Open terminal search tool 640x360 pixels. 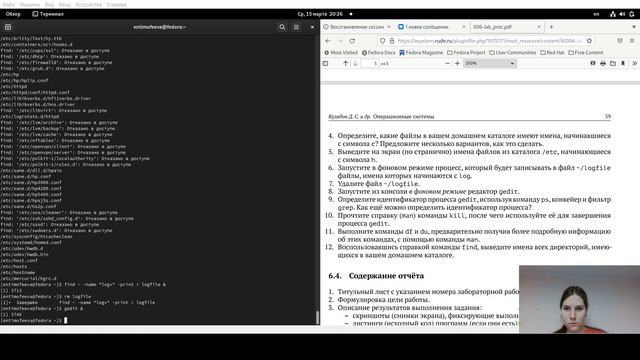(282, 27)
